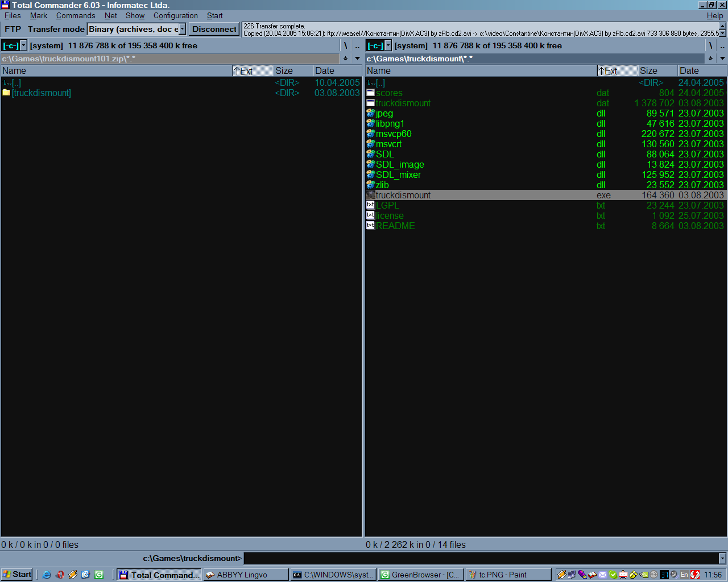Open right panel directory hotlist star button
Image resolution: width=728 pixels, height=582 pixels.
pyautogui.click(x=710, y=59)
